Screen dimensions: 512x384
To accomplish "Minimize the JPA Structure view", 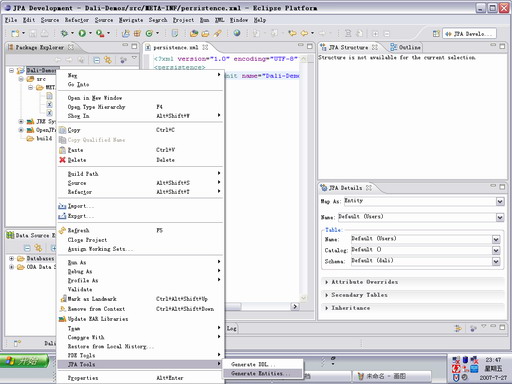I will (493, 45).
